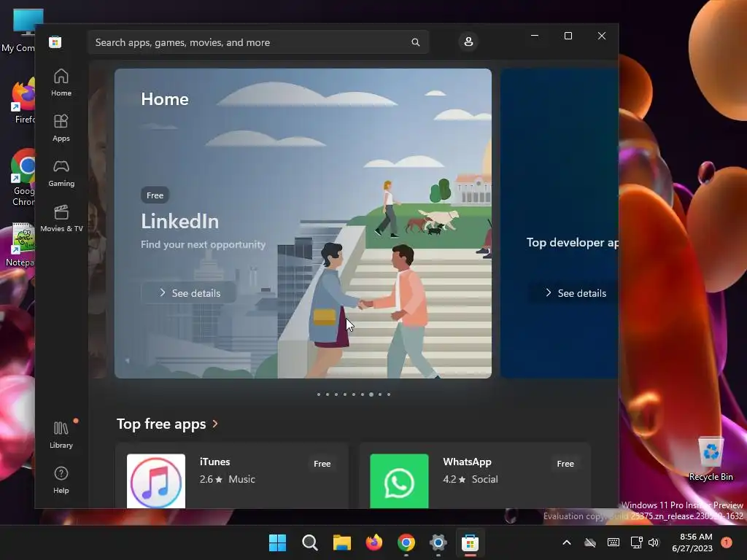Screen dimensions: 747x560
Task: Open the clock showing 8:56 AM
Action: 692,542
